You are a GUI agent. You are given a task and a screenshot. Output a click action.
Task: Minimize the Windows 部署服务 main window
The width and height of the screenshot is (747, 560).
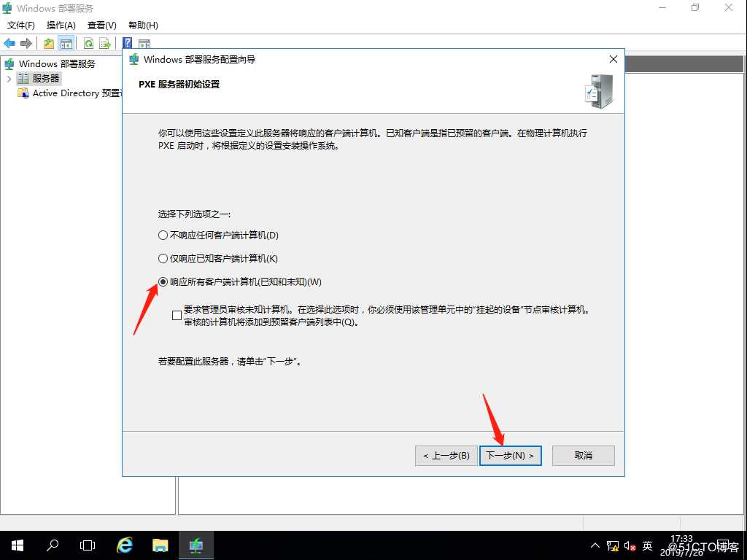[662, 7]
